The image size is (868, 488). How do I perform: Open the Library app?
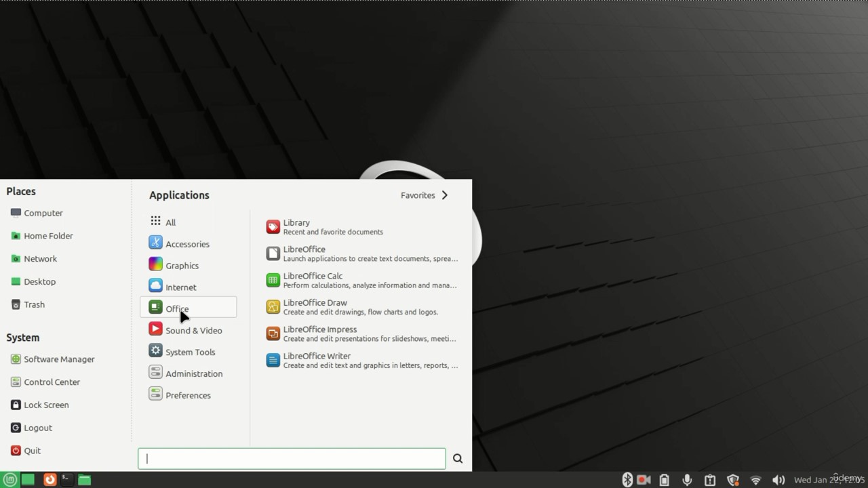pyautogui.click(x=361, y=227)
